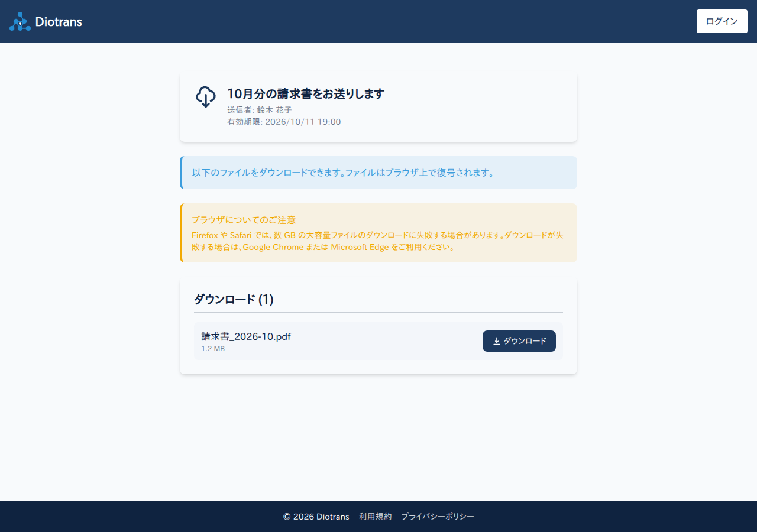Click the 1.2 MB file size text
This screenshot has height=532, width=757.
(x=213, y=349)
